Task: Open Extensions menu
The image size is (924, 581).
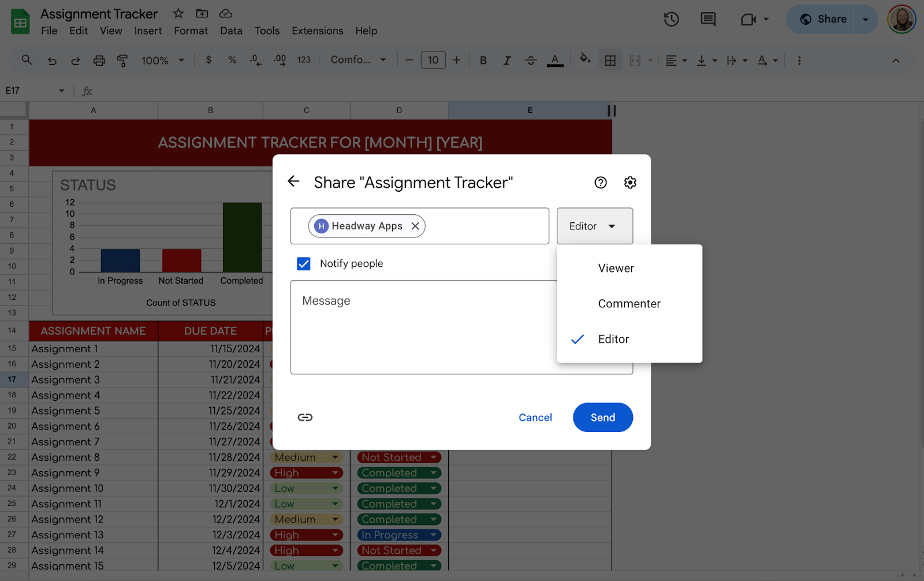Action: click(317, 31)
